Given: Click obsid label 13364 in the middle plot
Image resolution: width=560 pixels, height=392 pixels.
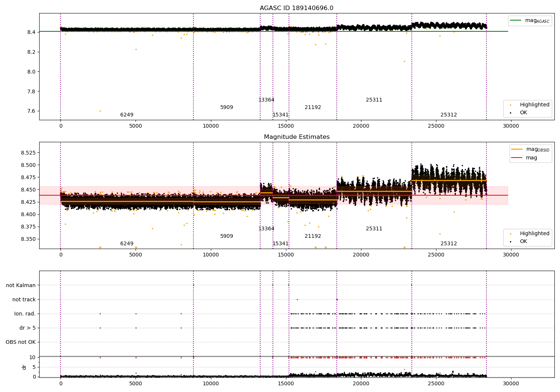Looking at the screenshot, I should (x=266, y=229).
